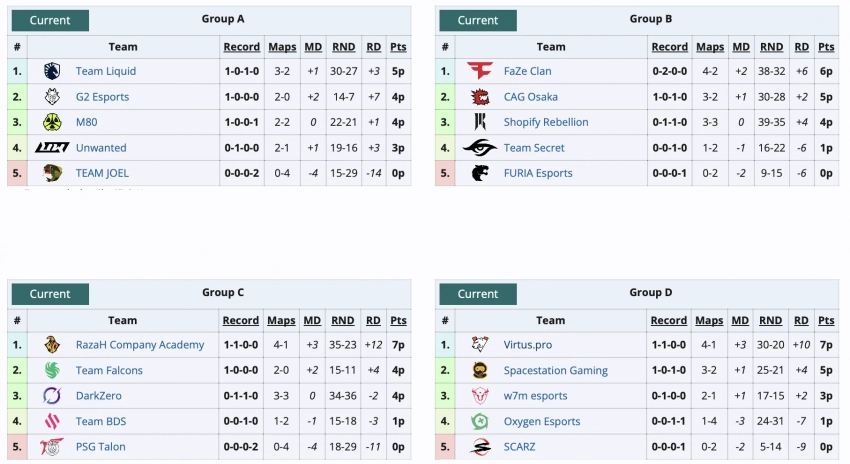
Task: Click the FURIA Esports panther logo
Action: point(480,173)
